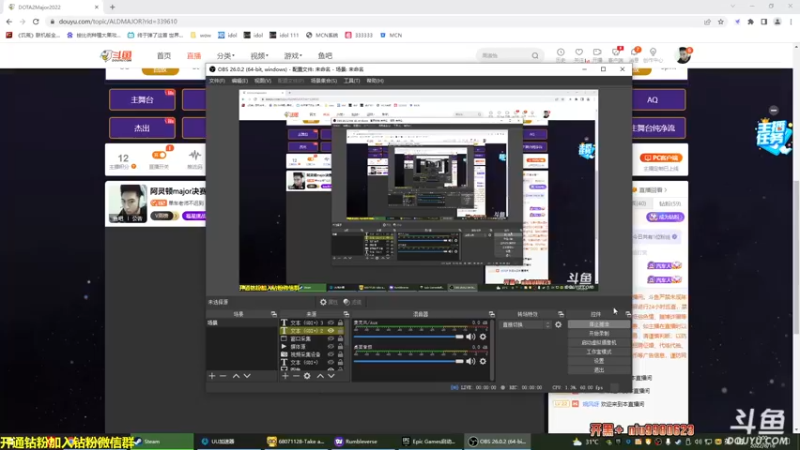The width and height of the screenshot is (800, 450).
Task: Toggle lock on window capture source
Action: click(x=340, y=339)
